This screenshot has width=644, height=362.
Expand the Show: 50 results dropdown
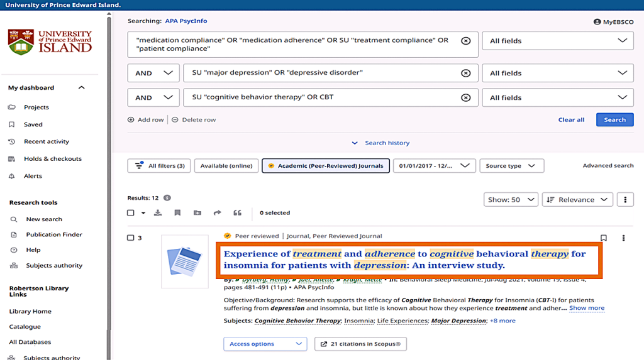point(510,200)
